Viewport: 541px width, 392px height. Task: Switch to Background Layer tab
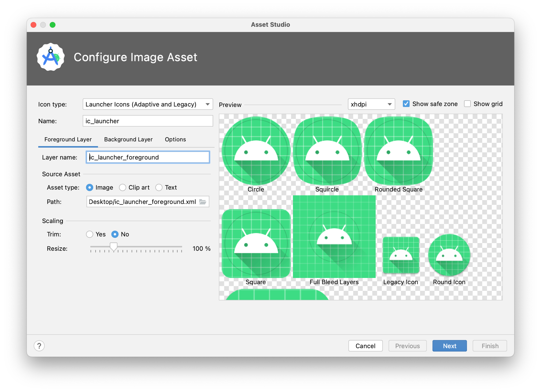(128, 139)
